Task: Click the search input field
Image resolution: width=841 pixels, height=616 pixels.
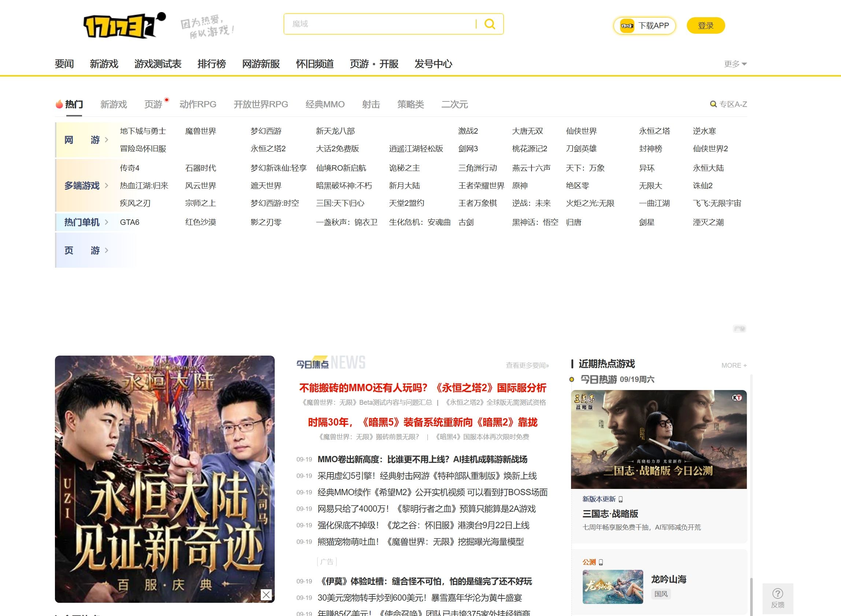Action: [x=380, y=24]
